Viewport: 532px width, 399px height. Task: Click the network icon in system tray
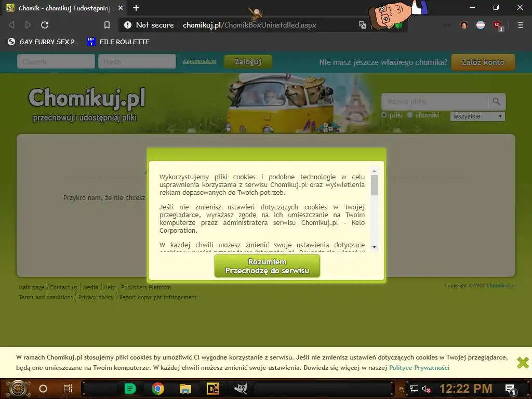click(414, 389)
